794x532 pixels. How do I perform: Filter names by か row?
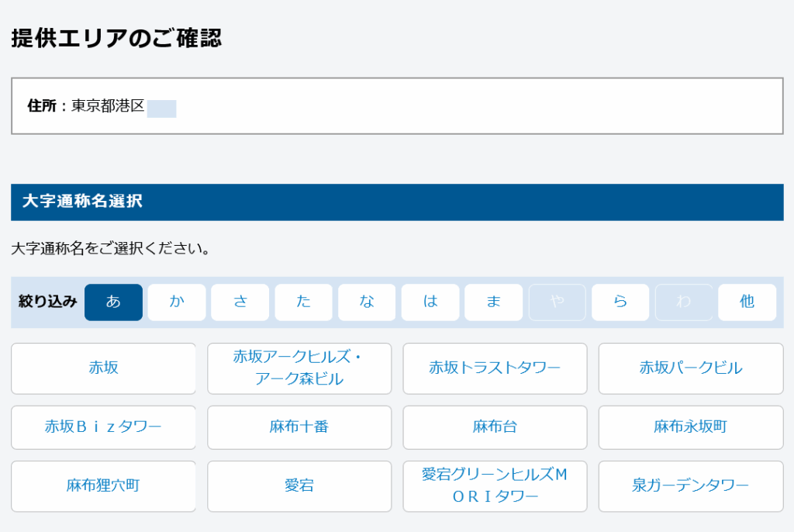click(177, 302)
